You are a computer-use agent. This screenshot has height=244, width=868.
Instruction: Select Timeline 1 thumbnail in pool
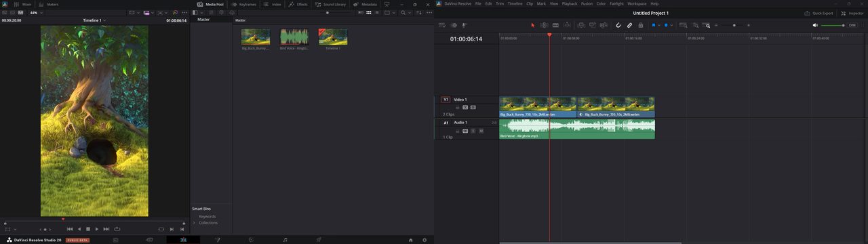(333, 37)
